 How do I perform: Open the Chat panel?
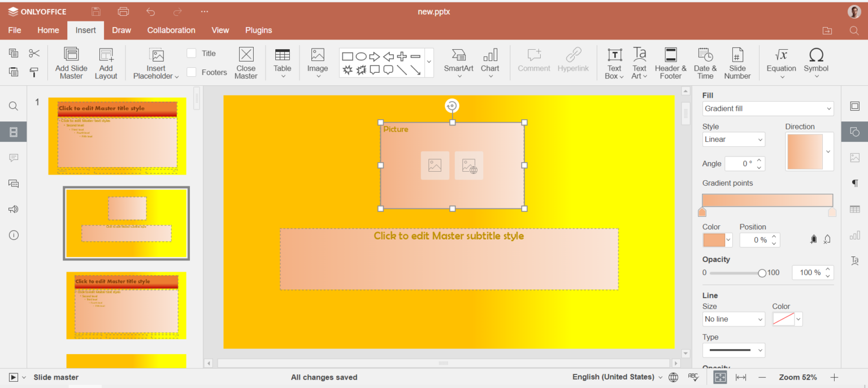pyautogui.click(x=13, y=183)
